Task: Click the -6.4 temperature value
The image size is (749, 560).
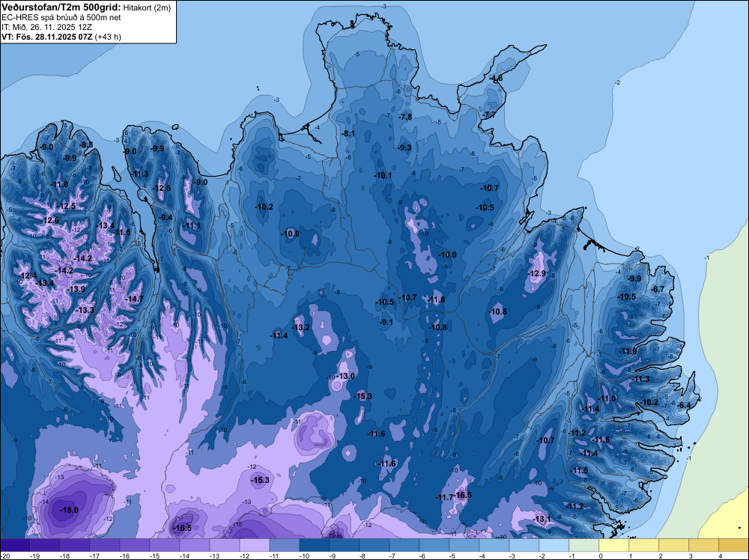Action: pyautogui.click(x=685, y=405)
